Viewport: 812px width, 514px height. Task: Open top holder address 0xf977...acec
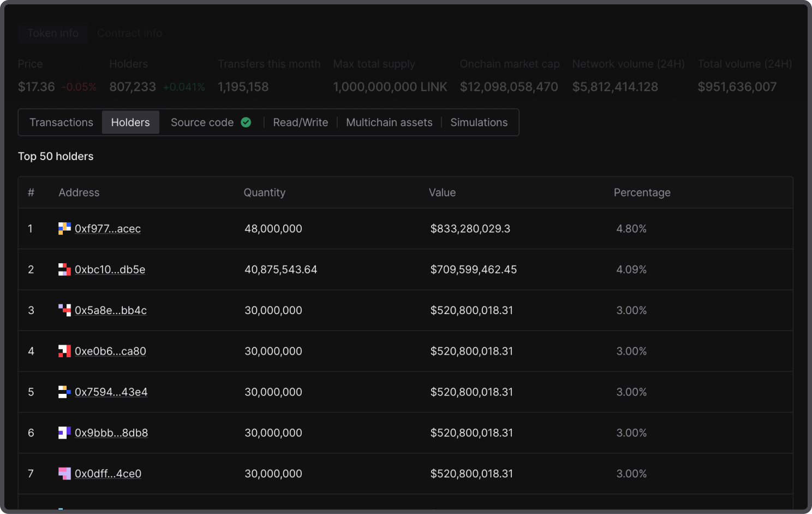pyautogui.click(x=108, y=229)
